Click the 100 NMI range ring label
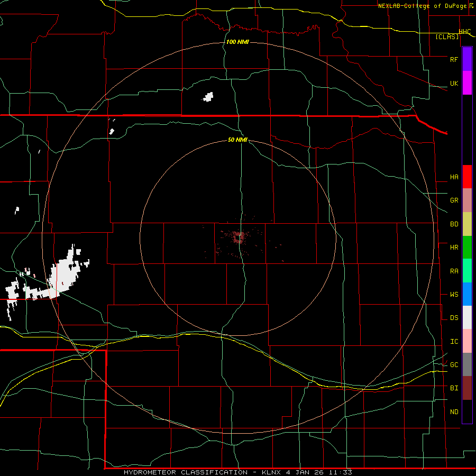 pos(237,42)
